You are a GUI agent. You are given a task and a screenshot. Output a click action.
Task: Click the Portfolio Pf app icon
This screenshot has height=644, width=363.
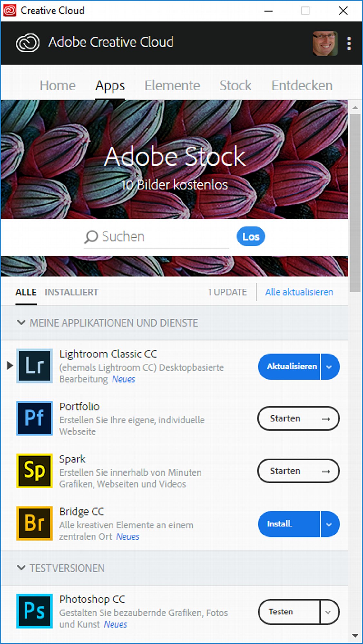pos(34,418)
